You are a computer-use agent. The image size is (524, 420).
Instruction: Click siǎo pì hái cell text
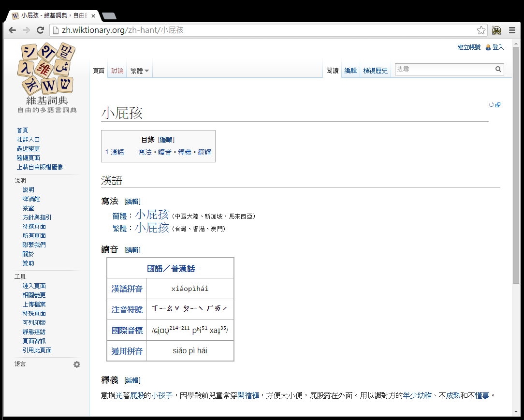point(190,351)
